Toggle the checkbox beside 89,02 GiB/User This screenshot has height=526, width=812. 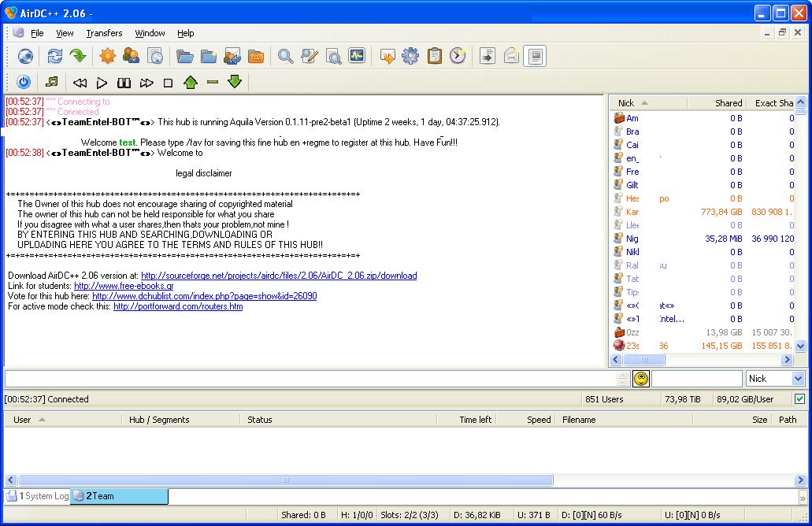[x=799, y=398]
